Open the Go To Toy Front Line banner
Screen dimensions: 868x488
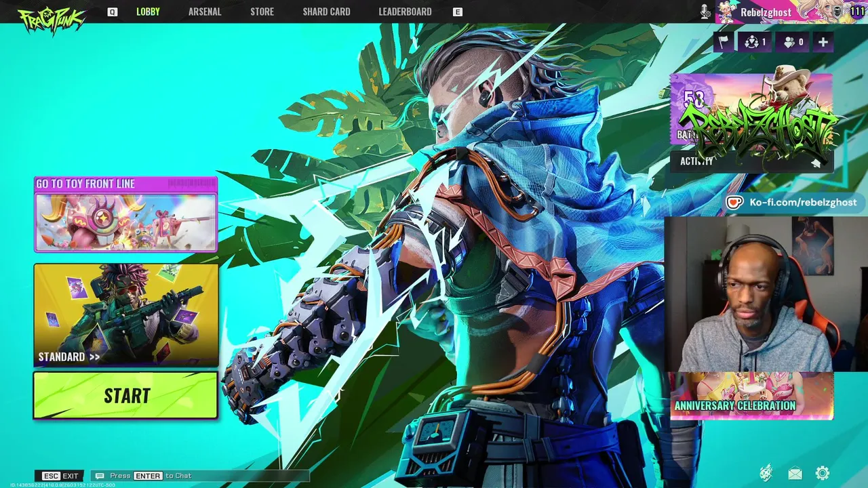[126, 214]
